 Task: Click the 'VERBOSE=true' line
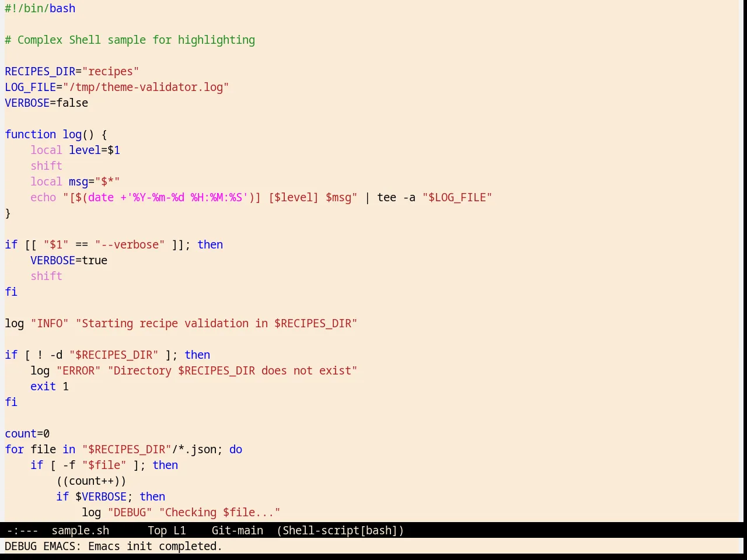69,261
